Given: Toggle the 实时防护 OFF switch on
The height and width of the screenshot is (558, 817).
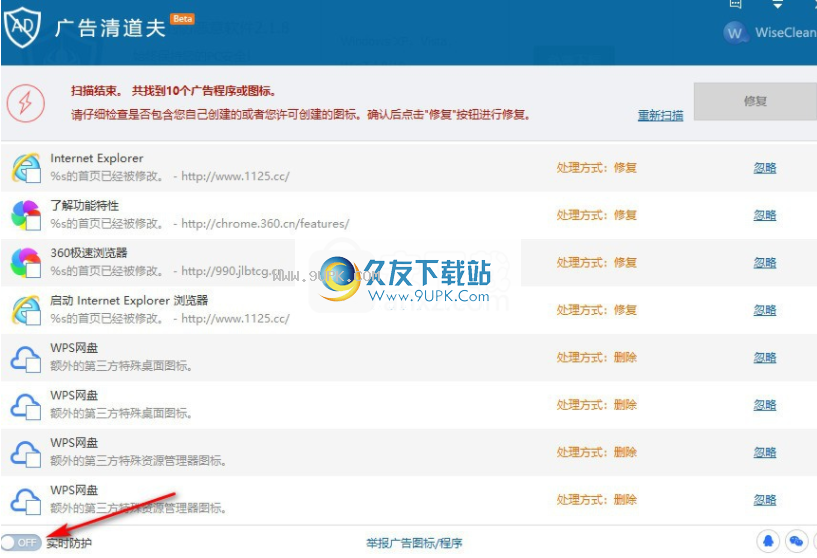Looking at the screenshot, I should pos(21,543).
